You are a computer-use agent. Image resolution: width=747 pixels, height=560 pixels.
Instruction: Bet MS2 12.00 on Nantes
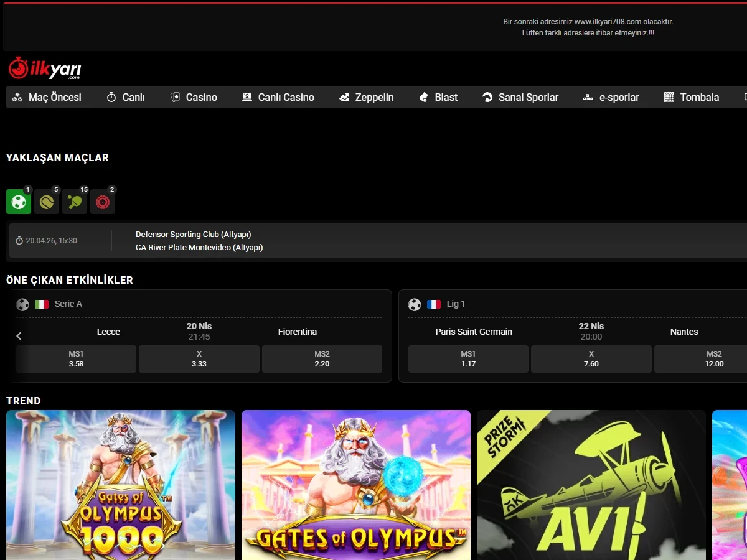tap(701, 359)
